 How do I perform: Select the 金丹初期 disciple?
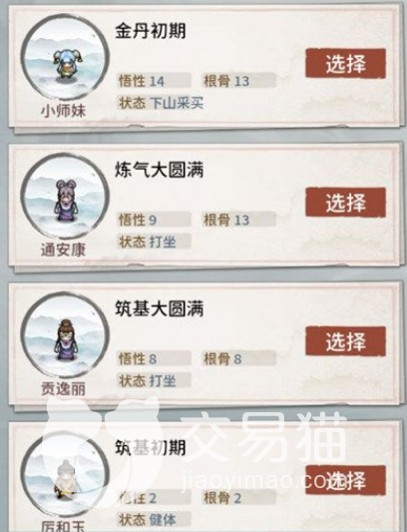[x=345, y=64]
